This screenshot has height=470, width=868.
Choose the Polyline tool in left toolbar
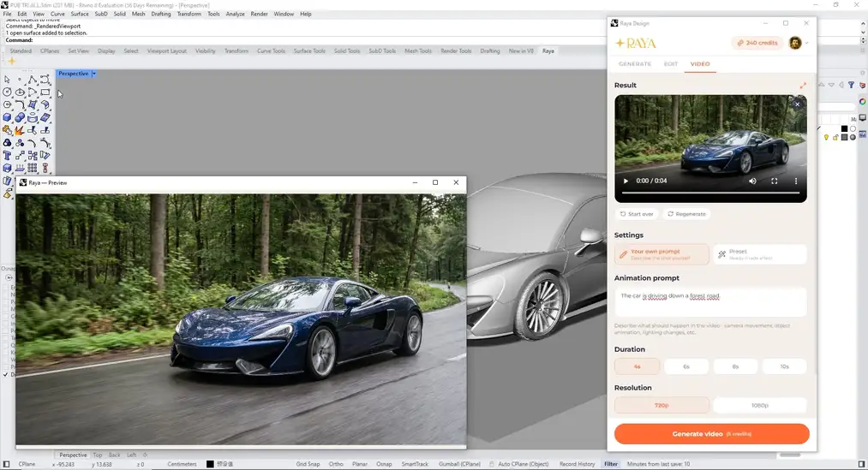32,80
